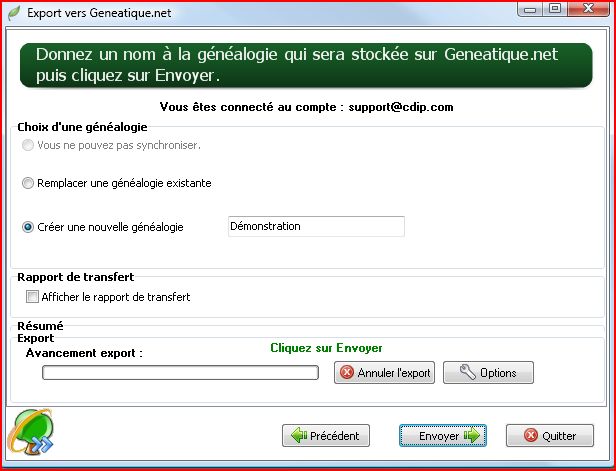This screenshot has width=616, height=471.
Task: Click the tree globe logo icon
Action: point(31,431)
